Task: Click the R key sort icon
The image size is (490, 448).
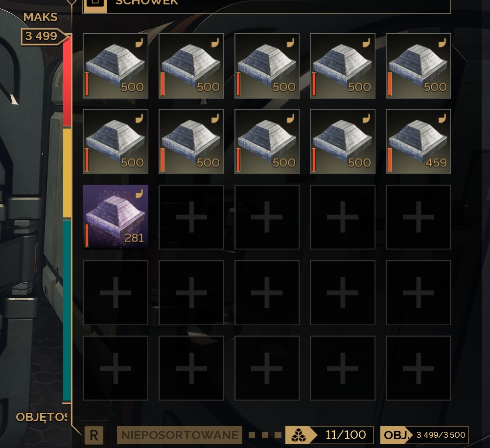Action: pos(94,435)
